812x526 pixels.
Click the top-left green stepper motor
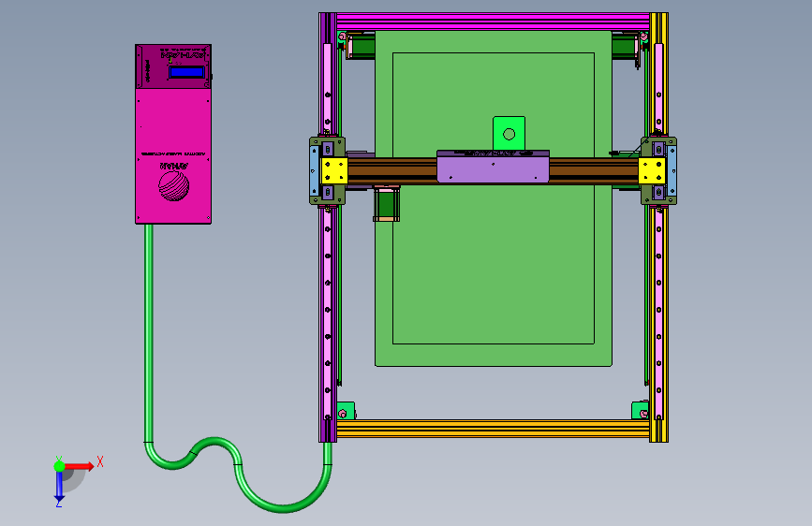361,46
